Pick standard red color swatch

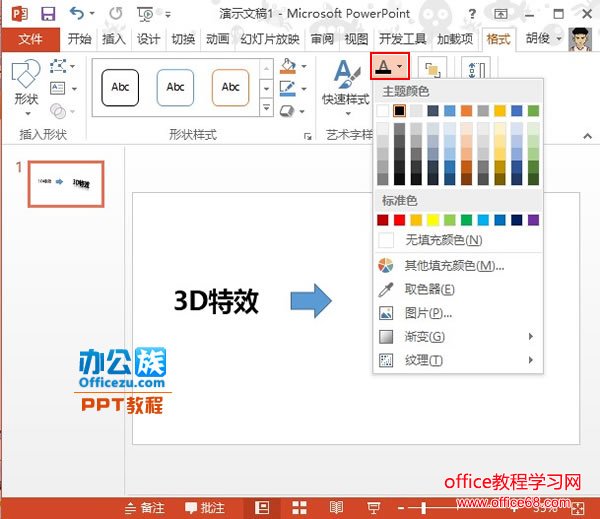(399, 220)
